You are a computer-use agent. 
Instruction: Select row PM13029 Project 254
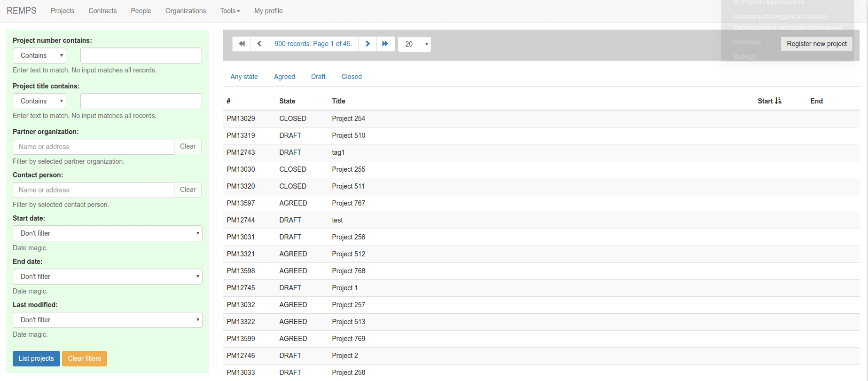(x=541, y=119)
